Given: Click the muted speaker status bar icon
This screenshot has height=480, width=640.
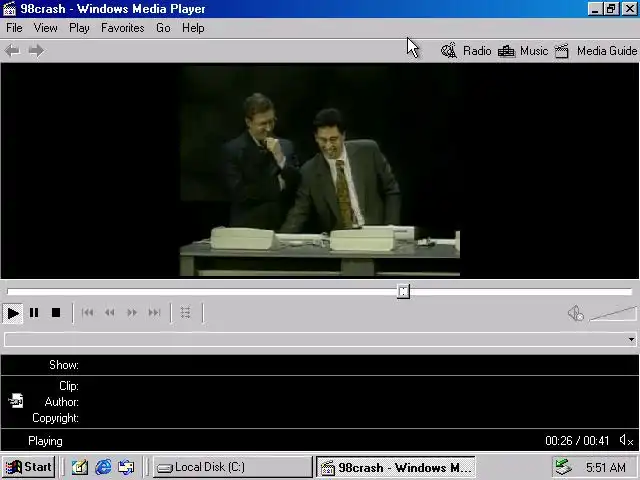Looking at the screenshot, I should (x=626, y=440).
